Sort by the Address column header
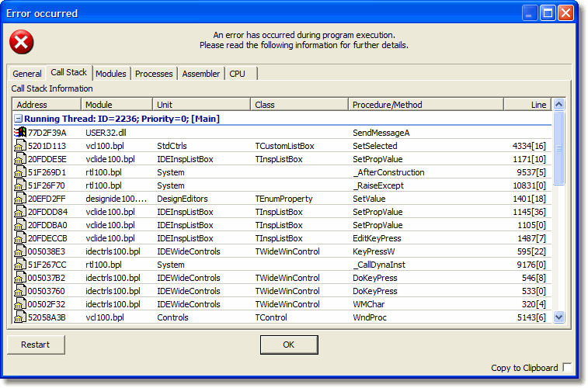The image size is (588, 388). pos(47,105)
